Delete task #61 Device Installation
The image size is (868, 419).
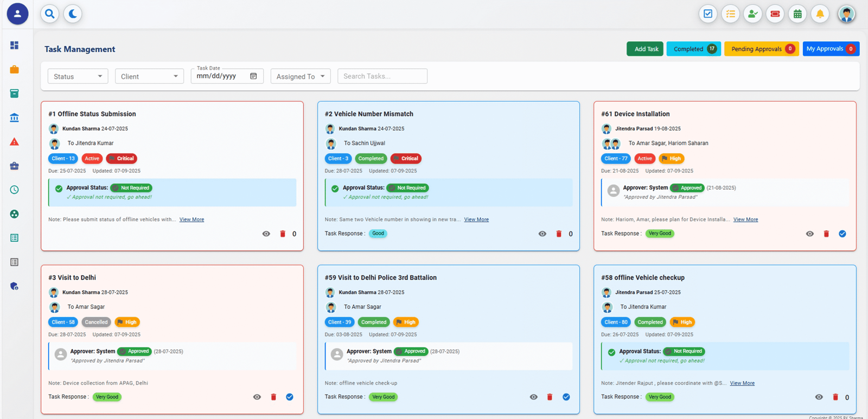(x=826, y=234)
